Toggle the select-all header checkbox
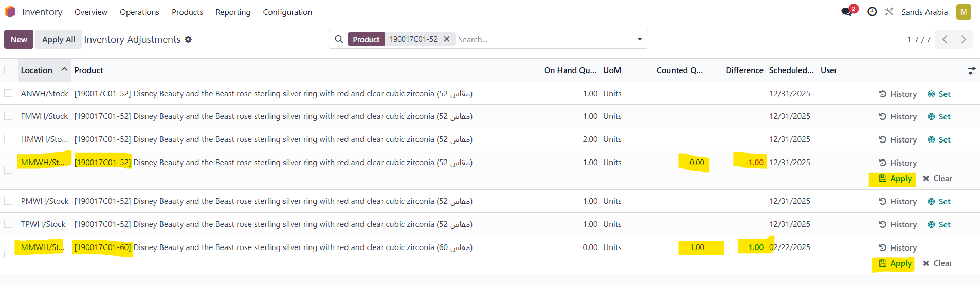The image size is (980, 284). coord(8,70)
